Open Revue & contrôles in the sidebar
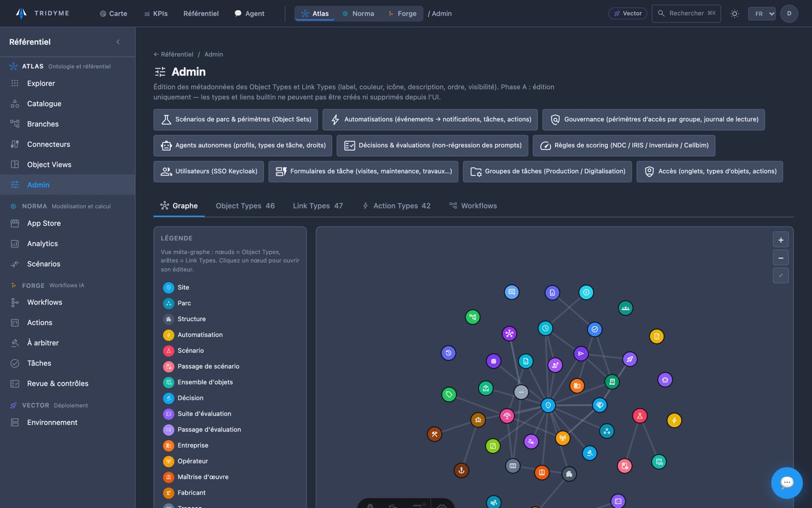Image resolution: width=812 pixels, height=508 pixels. pos(67,383)
